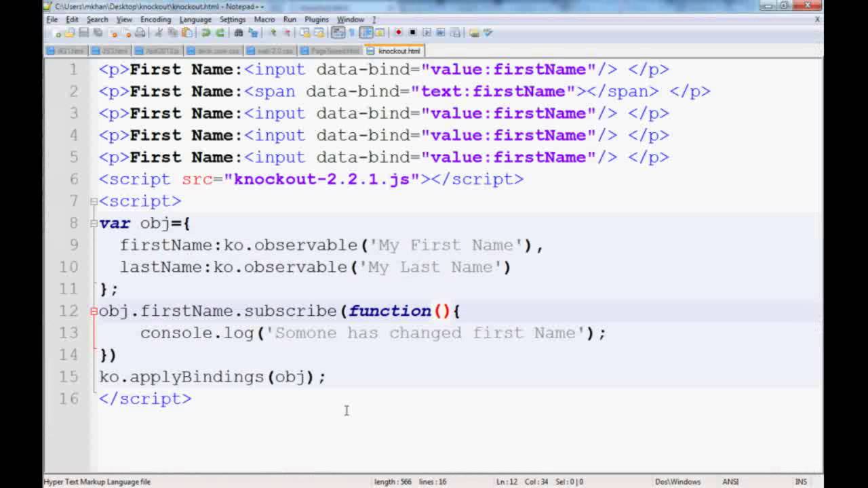
Task: Click the Paste clipboard icon
Action: 186,33
